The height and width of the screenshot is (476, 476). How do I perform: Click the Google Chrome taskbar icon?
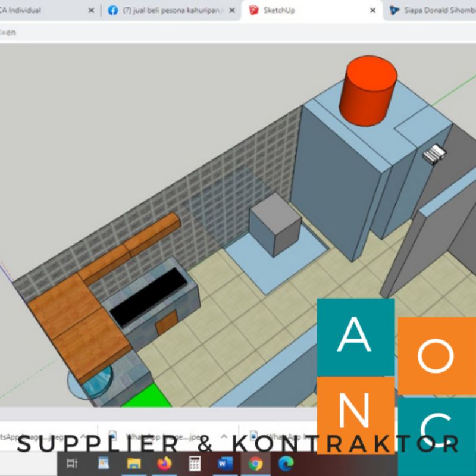[x=255, y=464]
